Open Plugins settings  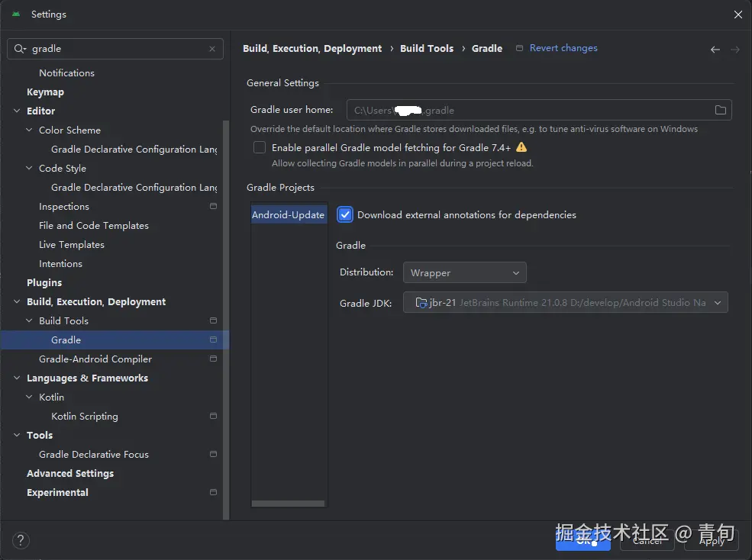[44, 282]
